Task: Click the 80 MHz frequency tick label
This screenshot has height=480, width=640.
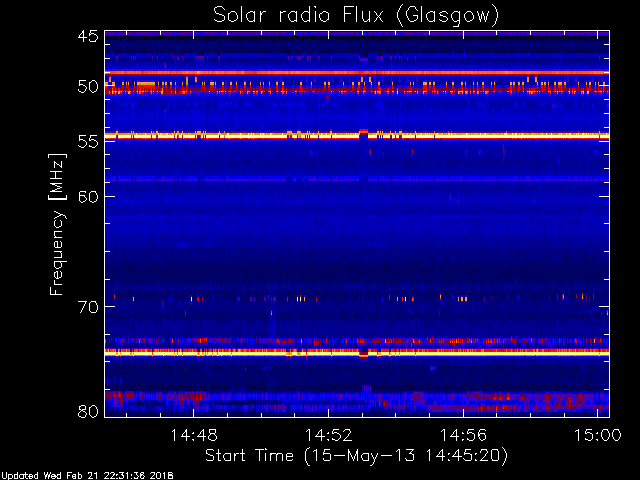Action: coord(88,411)
